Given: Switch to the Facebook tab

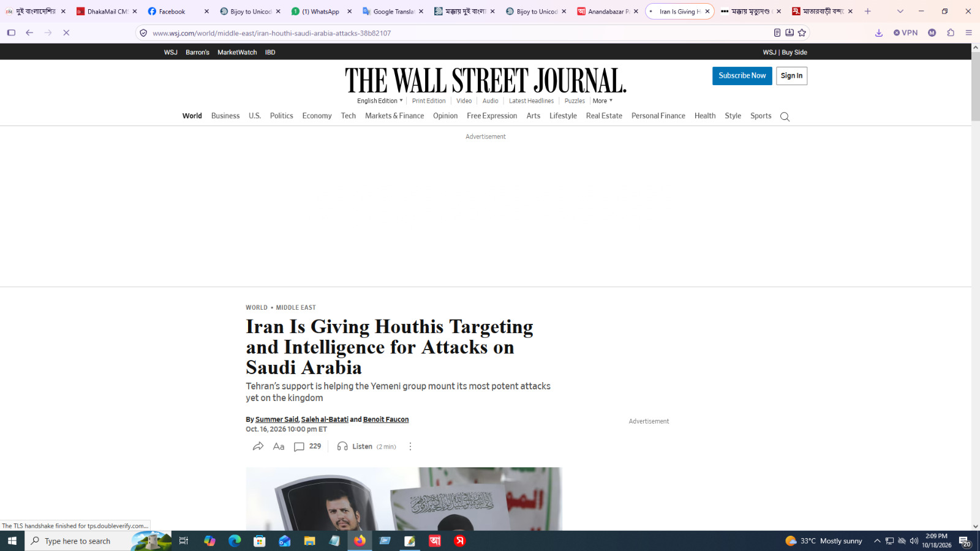Looking at the screenshot, I should (171, 11).
